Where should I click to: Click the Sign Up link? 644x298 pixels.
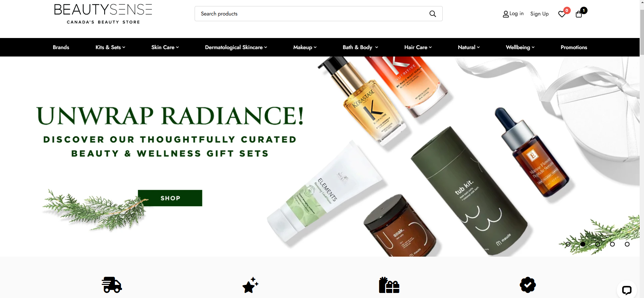[x=539, y=14]
